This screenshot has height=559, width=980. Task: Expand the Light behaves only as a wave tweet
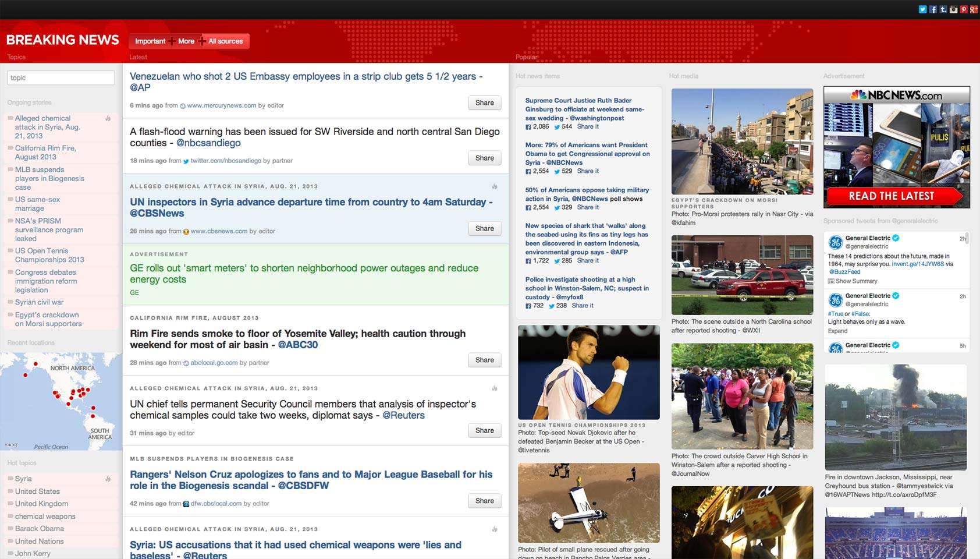pos(837,331)
